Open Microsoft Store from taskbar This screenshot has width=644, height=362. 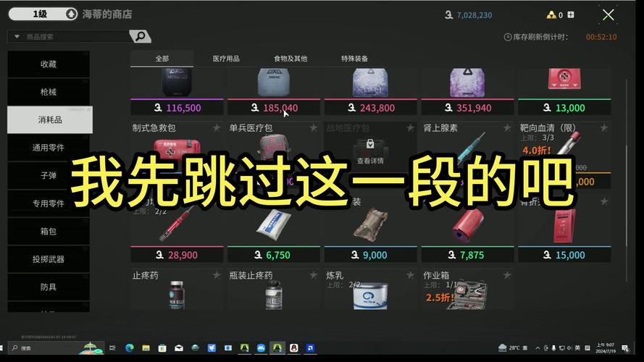pyautogui.click(x=162, y=348)
